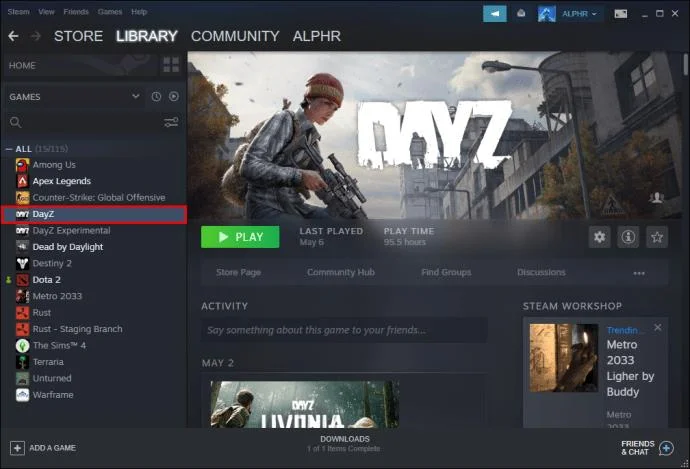Select the Apex Legends game icon

[22, 181]
